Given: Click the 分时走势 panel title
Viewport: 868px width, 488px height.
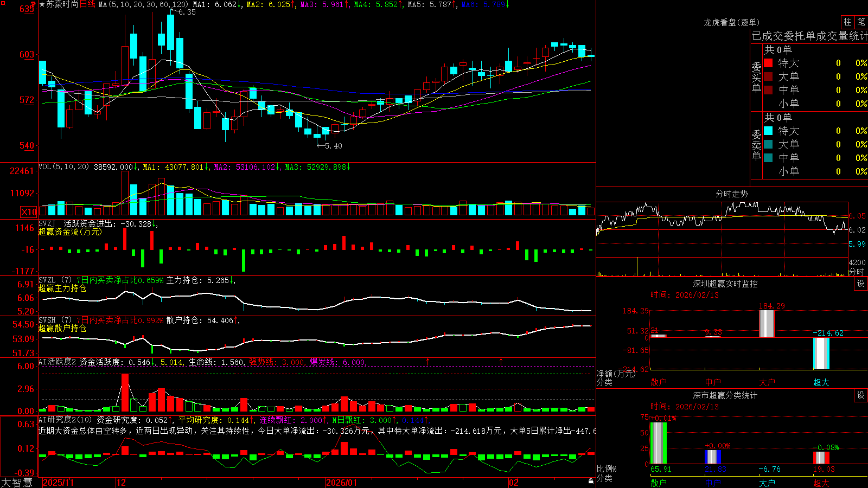Looking at the screenshot, I should pos(731,194).
